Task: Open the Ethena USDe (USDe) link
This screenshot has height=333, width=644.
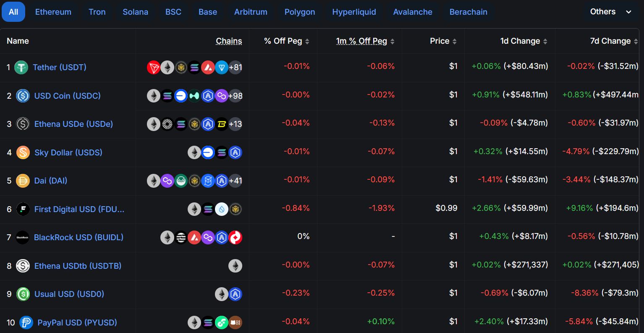Action: tap(73, 124)
